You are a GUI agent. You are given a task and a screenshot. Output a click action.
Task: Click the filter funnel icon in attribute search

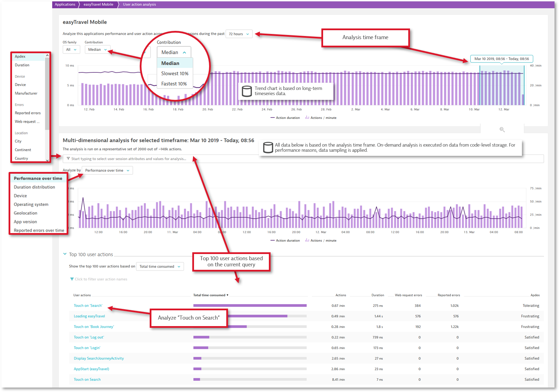(x=68, y=159)
